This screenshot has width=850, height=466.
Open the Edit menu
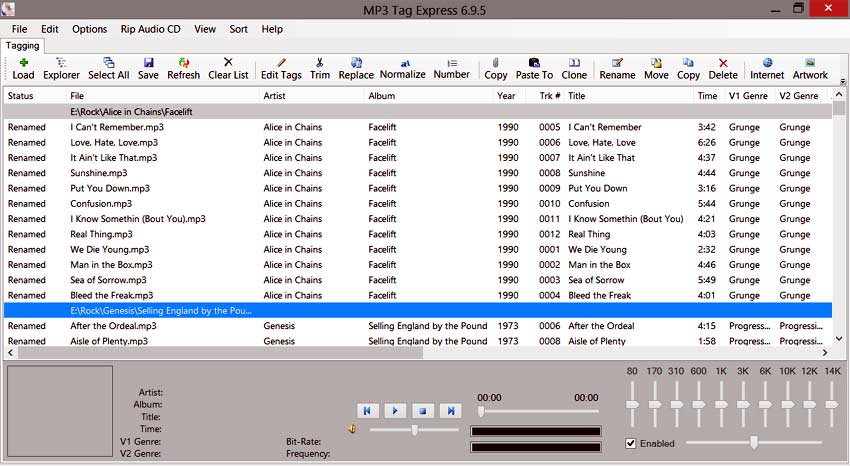point(49,29)
